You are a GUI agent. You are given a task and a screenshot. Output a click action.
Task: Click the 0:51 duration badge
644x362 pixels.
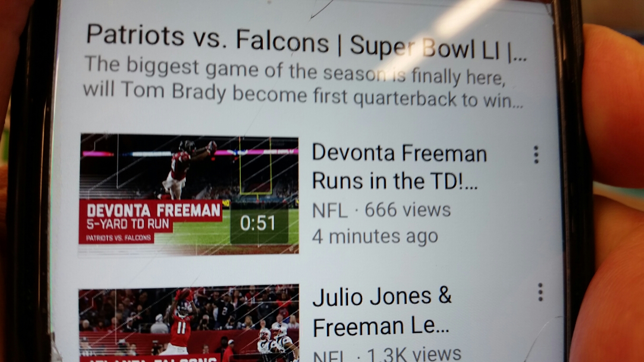point(258,223)
